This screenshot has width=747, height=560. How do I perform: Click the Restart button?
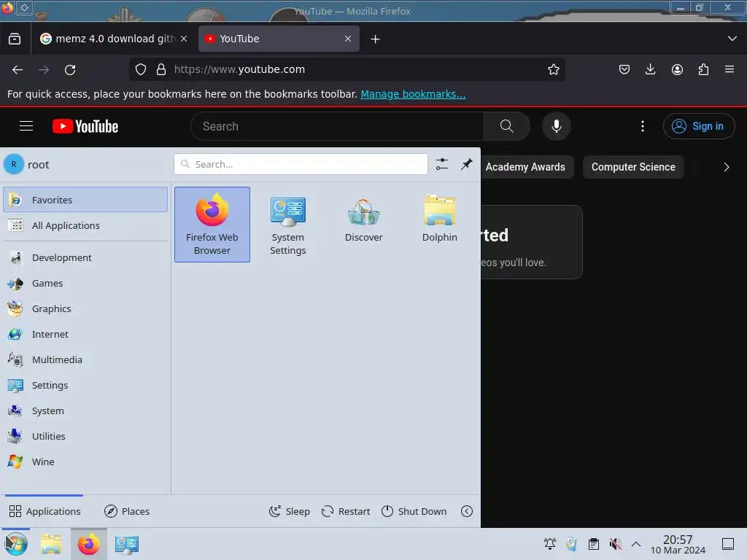[346, 511]
